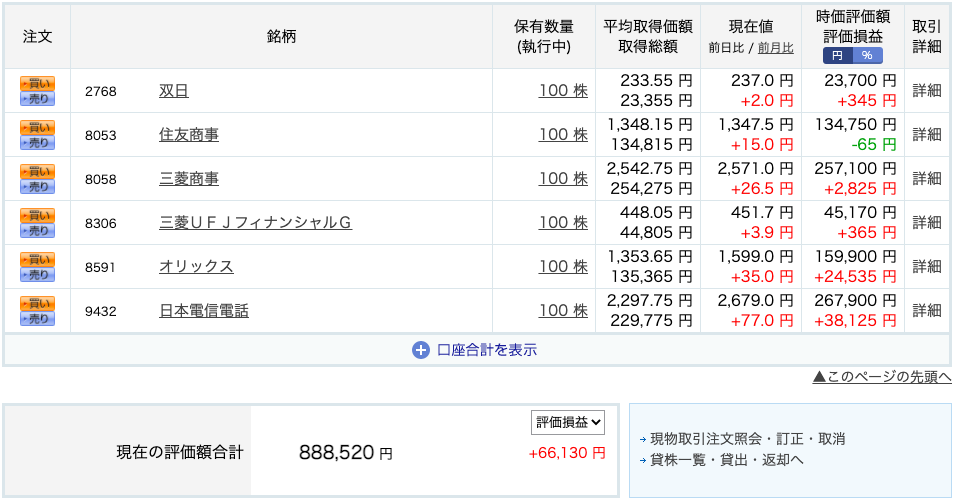
Task: Open 現物取引注文照会・訂正・取消 link
Action: click(748, 439)
